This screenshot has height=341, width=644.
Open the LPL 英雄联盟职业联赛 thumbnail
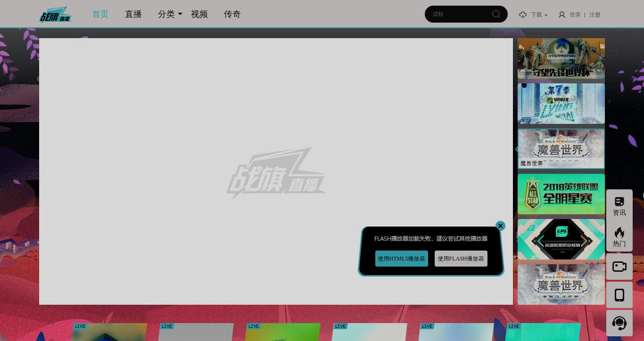point(561,239)
